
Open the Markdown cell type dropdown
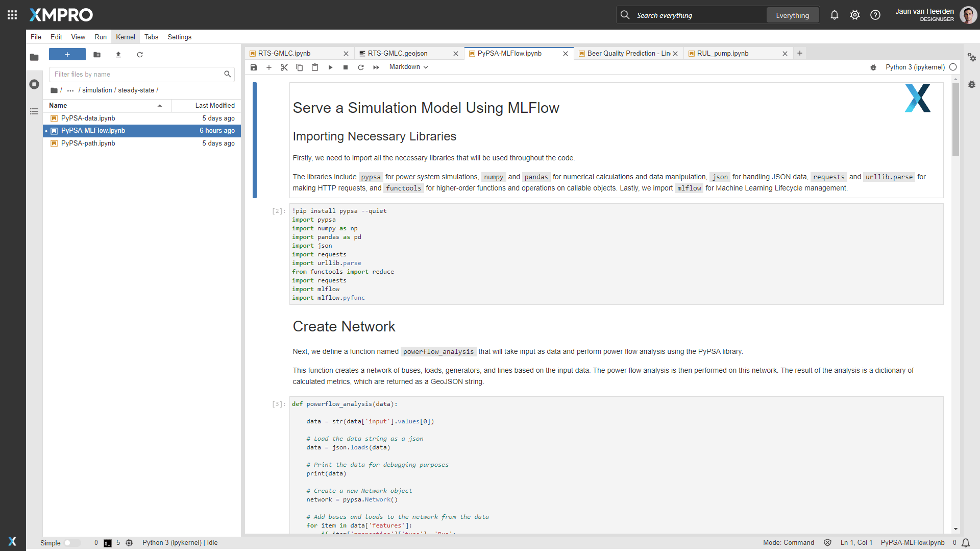pyautogui.click(x=408, y=67)
